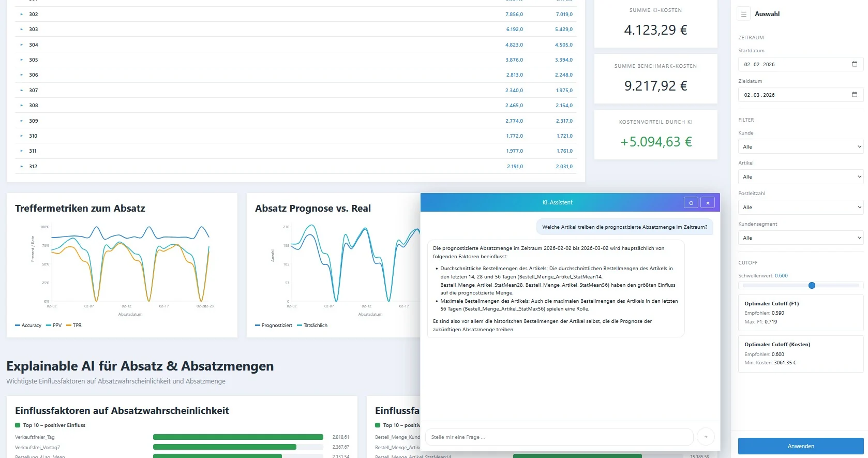Toggle the PPV legend entry

pyautogui.click(x=54, y=326)
